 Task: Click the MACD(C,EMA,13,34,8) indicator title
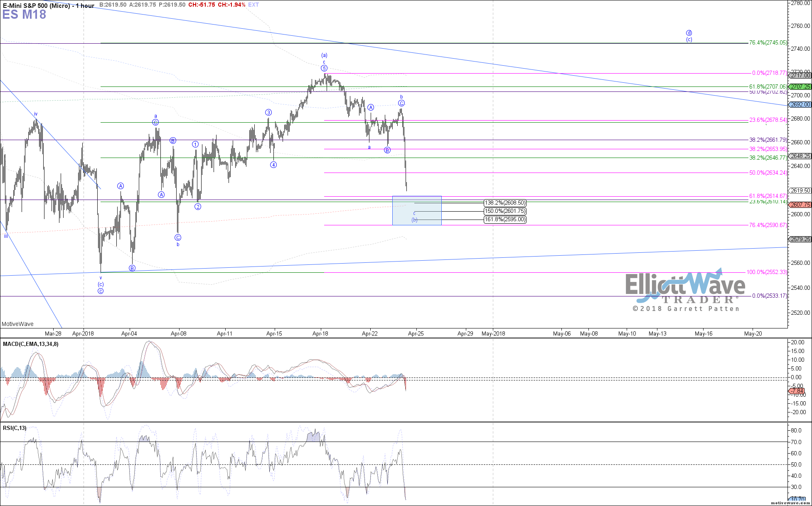31,344
